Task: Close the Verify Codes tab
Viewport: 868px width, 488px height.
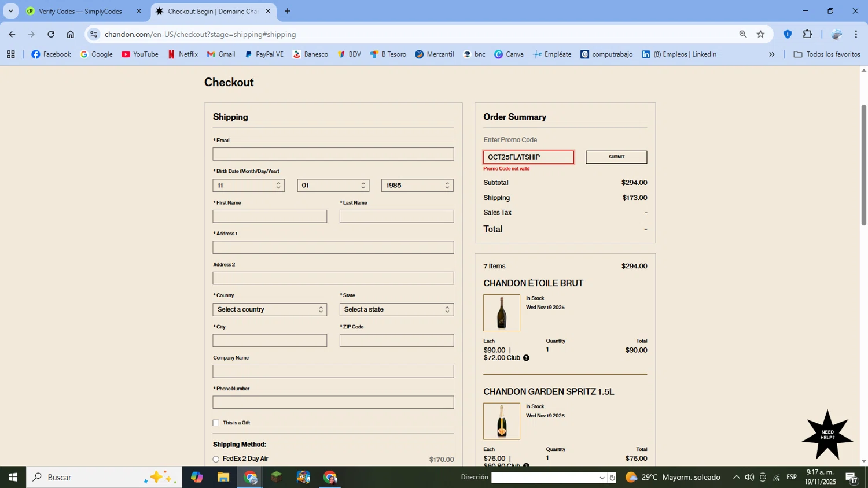Action: click(x=138, y=11)
